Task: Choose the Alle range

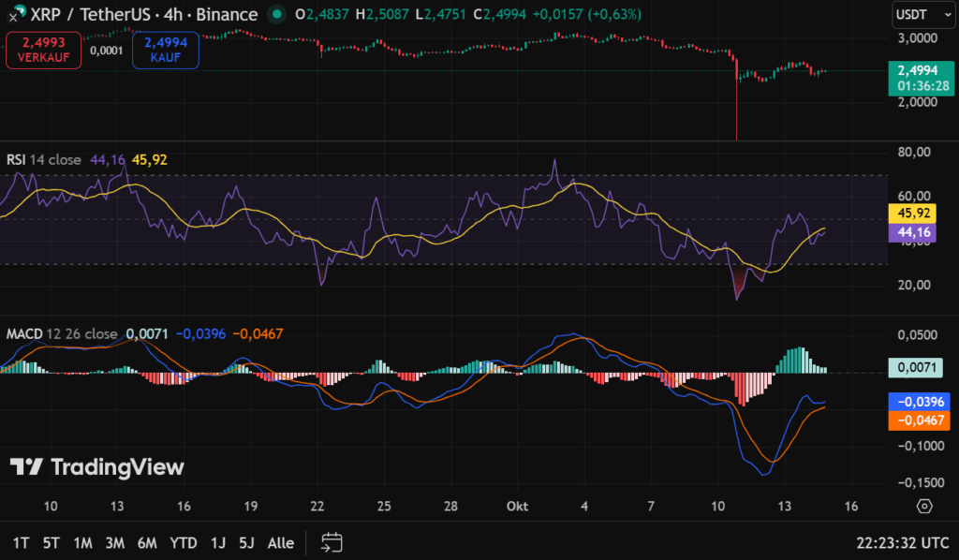Action: (x=280, y=542)
